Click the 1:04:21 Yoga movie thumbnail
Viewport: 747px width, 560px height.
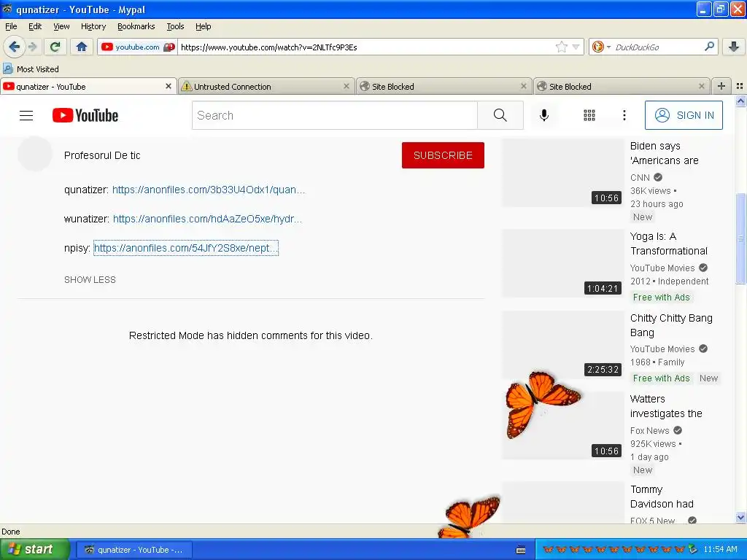pyautogui.click(x=563, y=263)
